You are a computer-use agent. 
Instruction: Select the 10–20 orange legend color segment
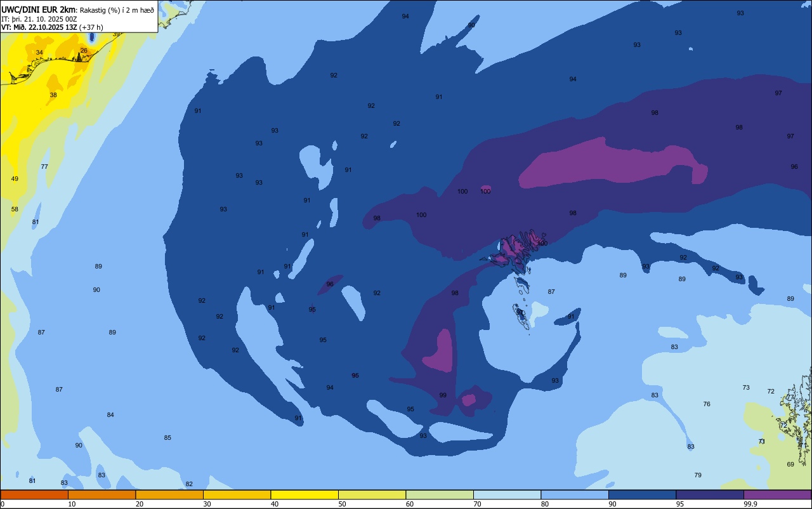pyautogui.click(x=101, y=494)
